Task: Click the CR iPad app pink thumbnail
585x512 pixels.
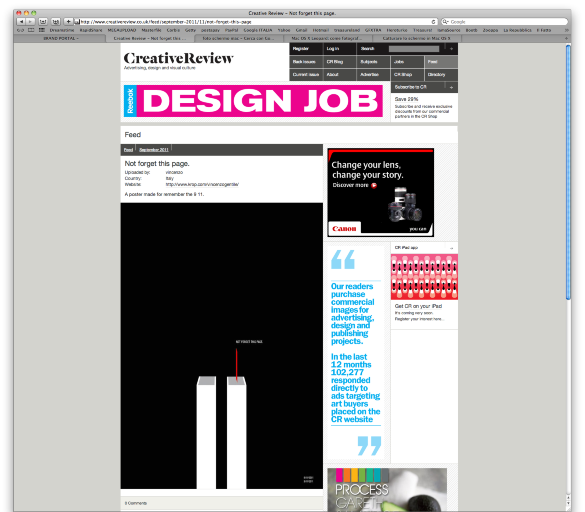Action: point(424,277)
